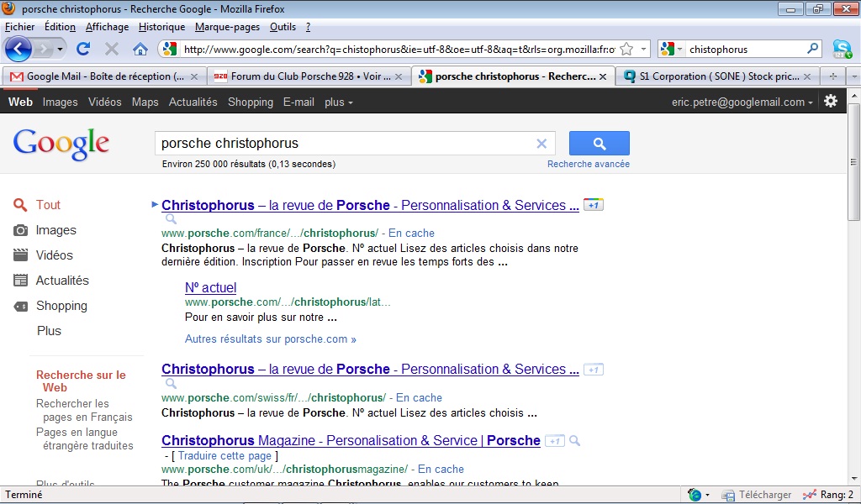This screenshot has width=861, height=504.
Task: Reload the page with the refresh icon
Action: tap(83, 50)
